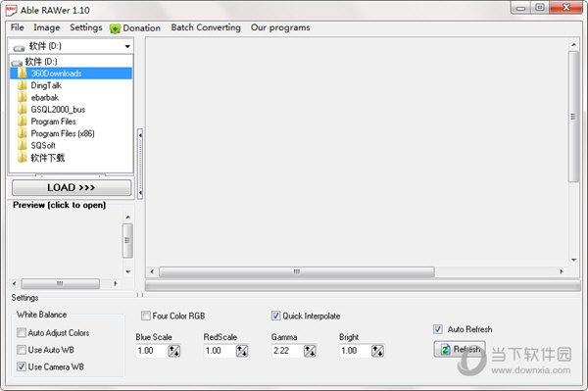Open the Batch Converting menu
The width and height of the screenshot is (588, 391).
[206, 27]
